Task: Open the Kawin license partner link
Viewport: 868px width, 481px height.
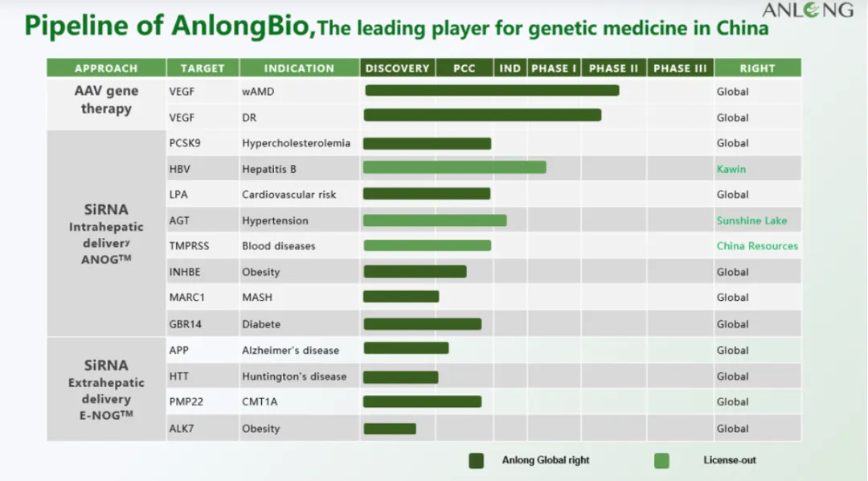Action: coord(731,169)
